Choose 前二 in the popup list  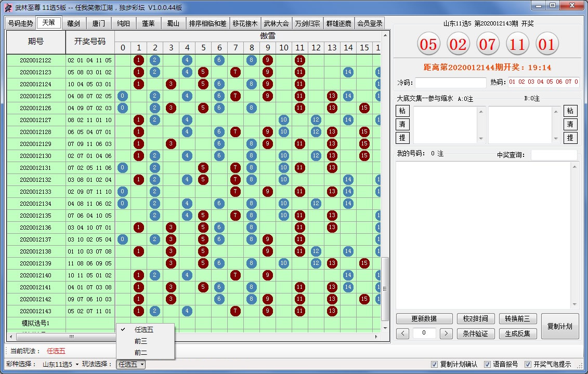pos(141,353)
